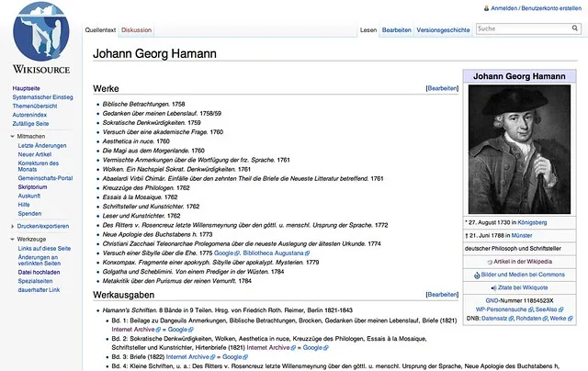Click external link icon after Bibliotheca Augustana
588x371 pixels.
pyautogui.click(x=308, y=252)
